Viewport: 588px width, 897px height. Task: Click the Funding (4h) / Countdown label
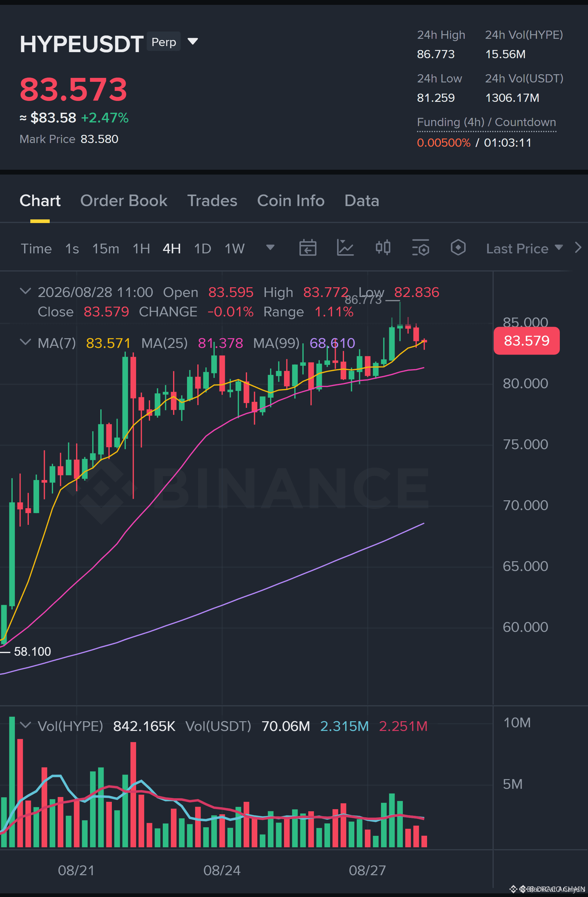click(x=486, y=122)
